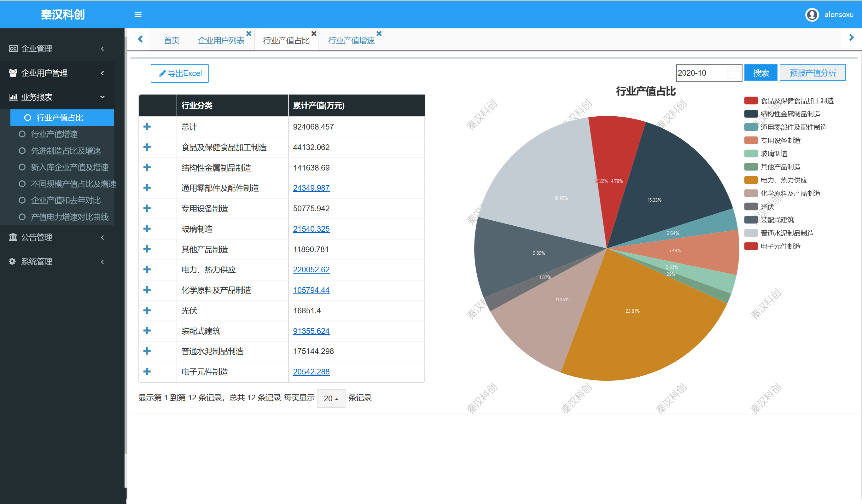Screen dimensions: 862x504
Task: Click the 秦汉科创 logo title
Action: 63,14
